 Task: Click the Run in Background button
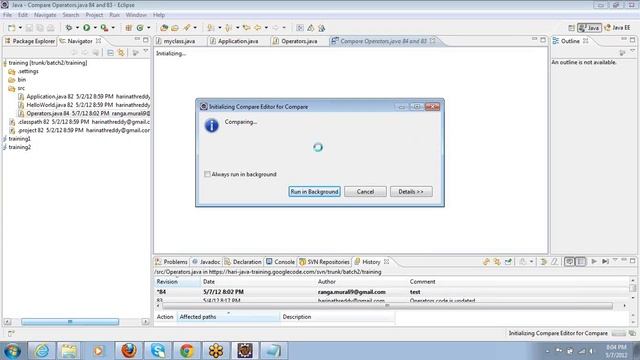point(314,191)
